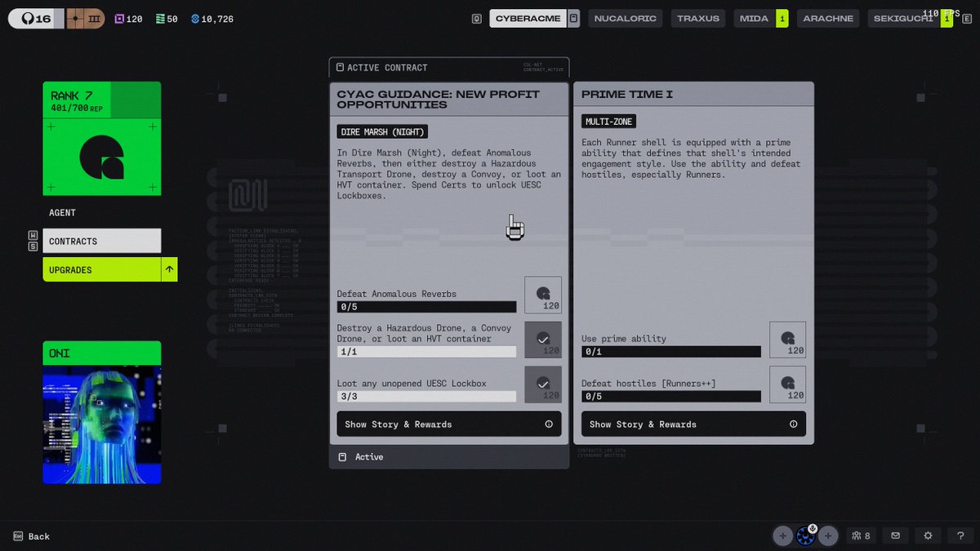
Task: Switch to the NuCaloric faction tab
Action: 626,18
